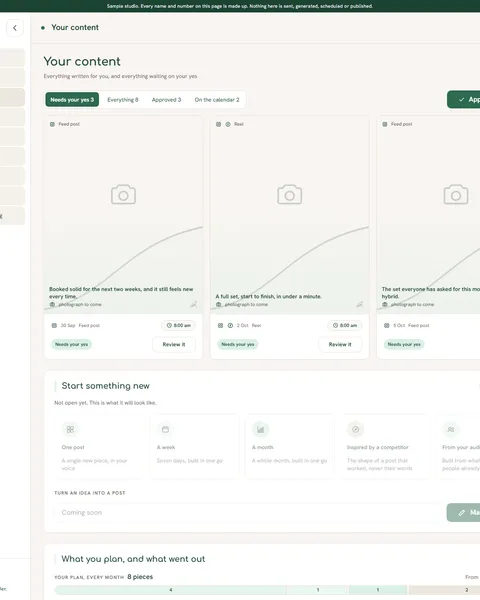Image resolution: width=480 pixels, height=600 pixels.
Task: Click clock icon beside '2 Oct' date
Action: [x=230, y=325]
